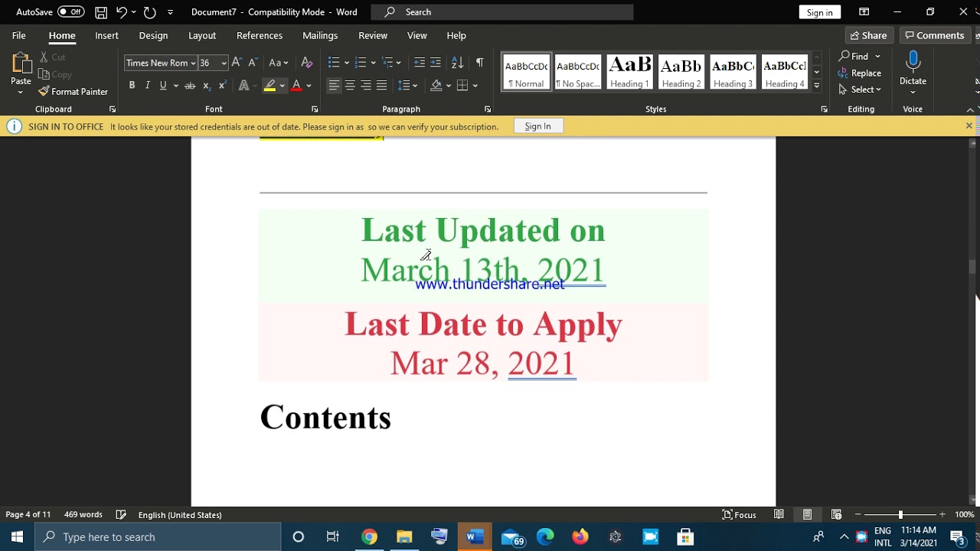This screenshot has height=551, width=980.
Task: Click the title bar Search box
Action: 502,12
